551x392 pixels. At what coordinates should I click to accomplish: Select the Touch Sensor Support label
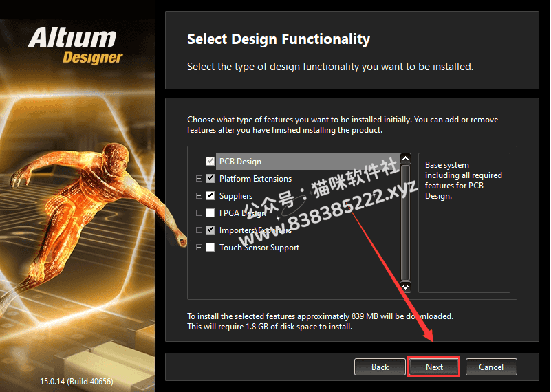259,248
